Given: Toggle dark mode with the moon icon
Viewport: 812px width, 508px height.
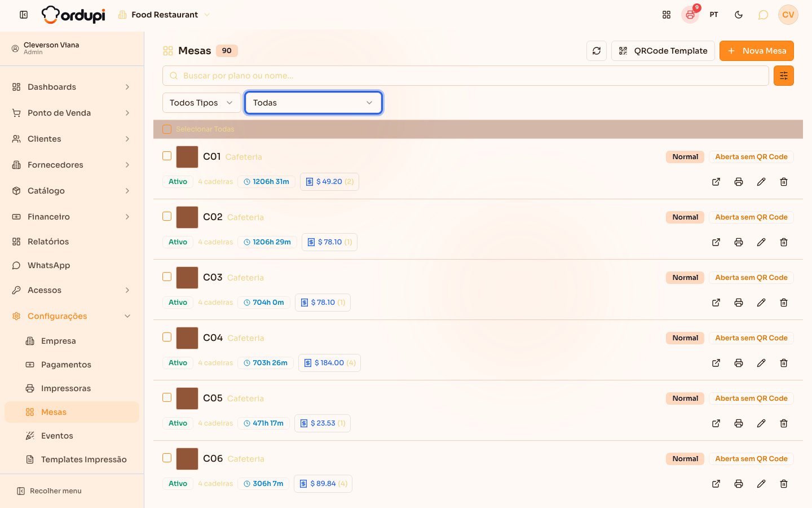Looking at the screenshot, I should [x=739, y=15].
